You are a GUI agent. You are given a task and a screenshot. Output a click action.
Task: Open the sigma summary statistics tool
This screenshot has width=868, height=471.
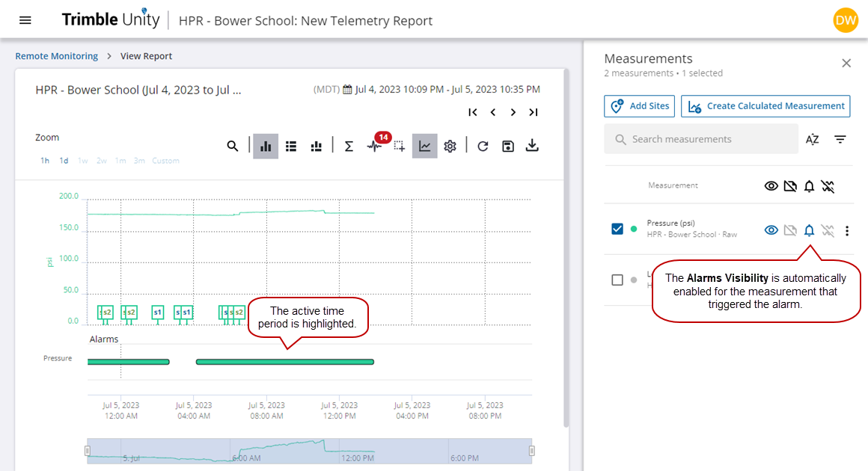point(349,146)
